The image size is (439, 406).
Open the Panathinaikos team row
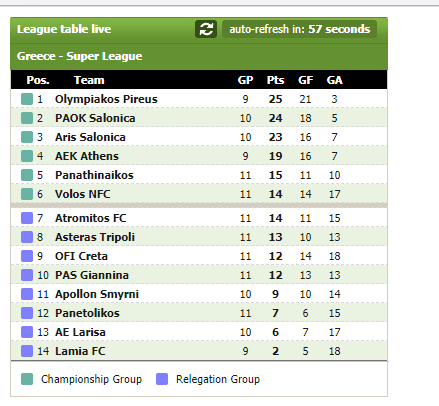199,175
